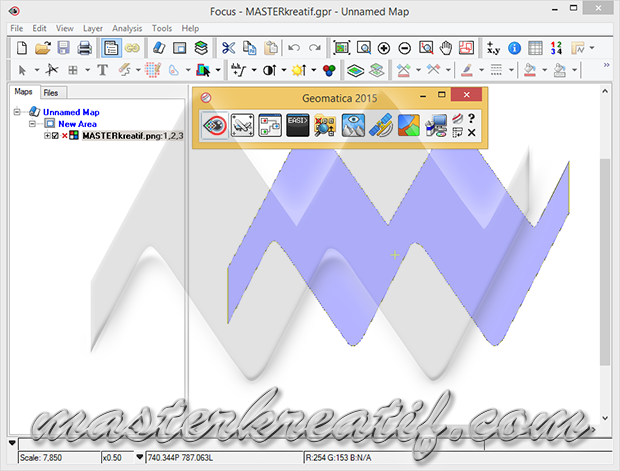Image resolution: width=620 pixels, height=471 pixels.
Task: Expand toolbar overflow chevron at right
Action: point(606,65)
